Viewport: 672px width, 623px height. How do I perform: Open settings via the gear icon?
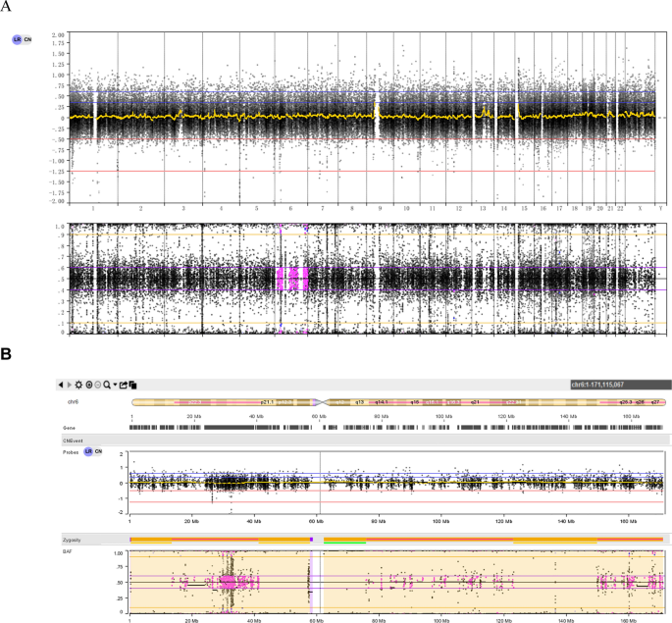tap(78, 385)
